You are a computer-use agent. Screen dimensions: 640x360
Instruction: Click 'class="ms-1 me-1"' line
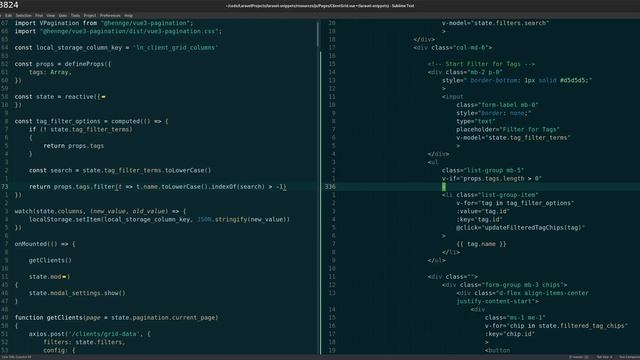515,317
